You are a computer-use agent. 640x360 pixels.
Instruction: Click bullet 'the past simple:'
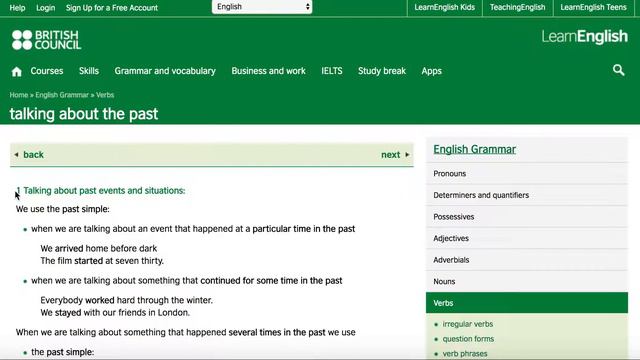pyautogui.click(x=62, y=352)
